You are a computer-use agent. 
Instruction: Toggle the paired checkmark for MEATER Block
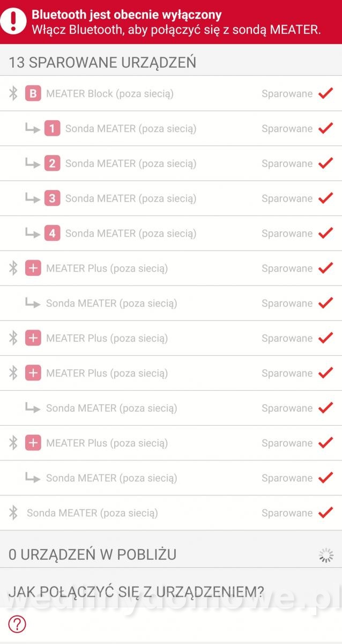pyautogui.click(x=325, y=93)
